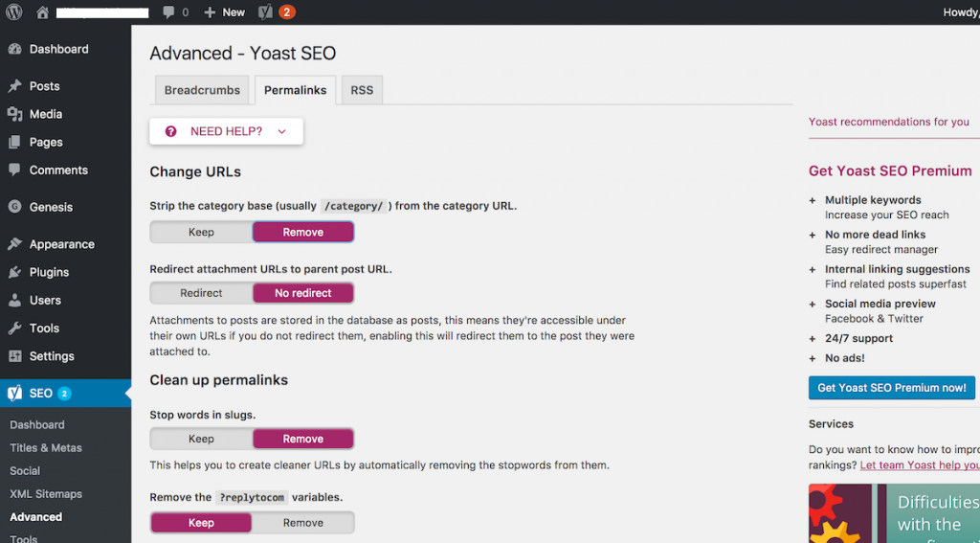Open the New content dropdown
980x543 pixels.
(x=224, y=12)
